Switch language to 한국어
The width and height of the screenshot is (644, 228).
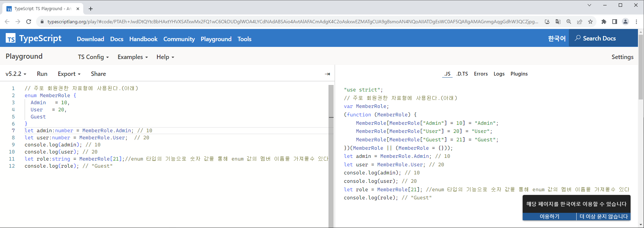tap(557, 38)
